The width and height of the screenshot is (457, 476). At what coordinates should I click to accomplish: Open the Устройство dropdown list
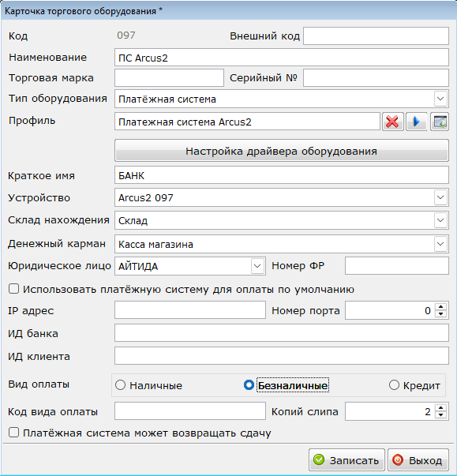pyautogui.click(x=440, y=197)
